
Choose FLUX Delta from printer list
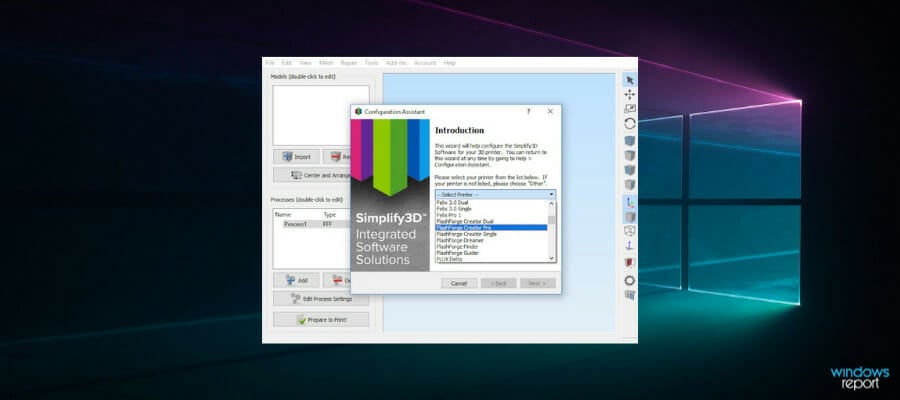coord(491,259)
